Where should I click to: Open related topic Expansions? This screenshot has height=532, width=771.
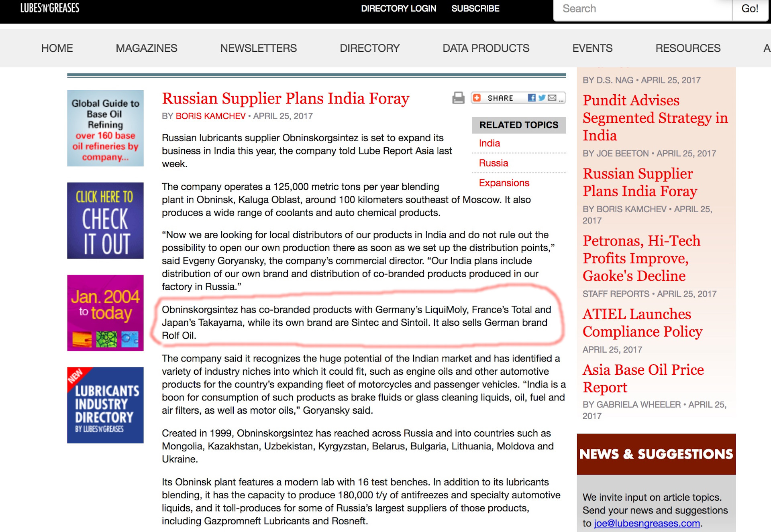(504, 183)
